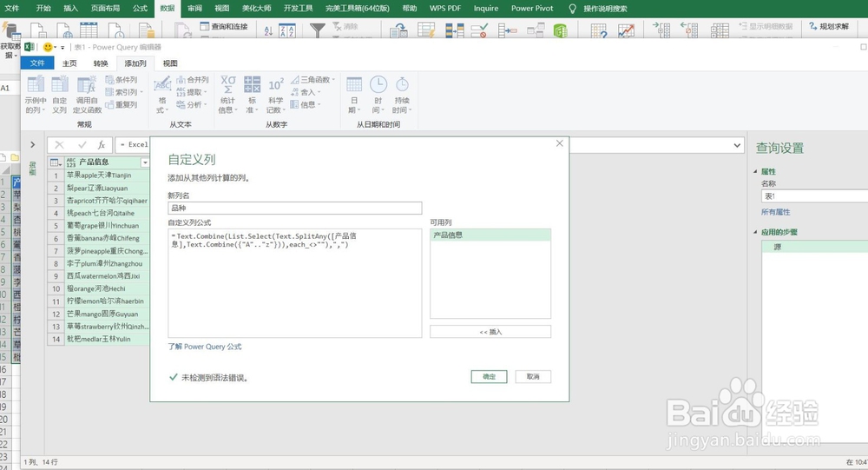
Task: Click the 所有属性 (All Properties) link
Action: (775, 212)
